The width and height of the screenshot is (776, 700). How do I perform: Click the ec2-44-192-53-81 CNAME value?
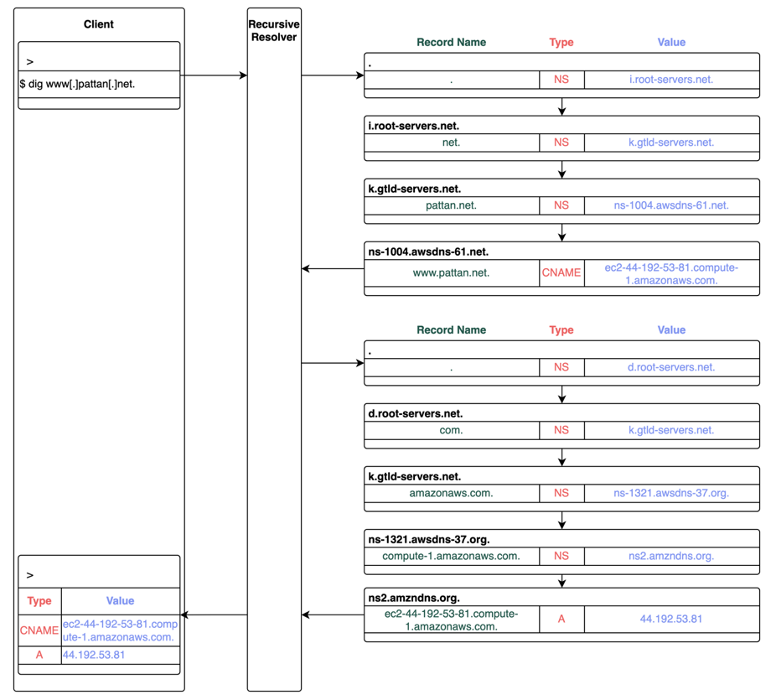point(670,272)
